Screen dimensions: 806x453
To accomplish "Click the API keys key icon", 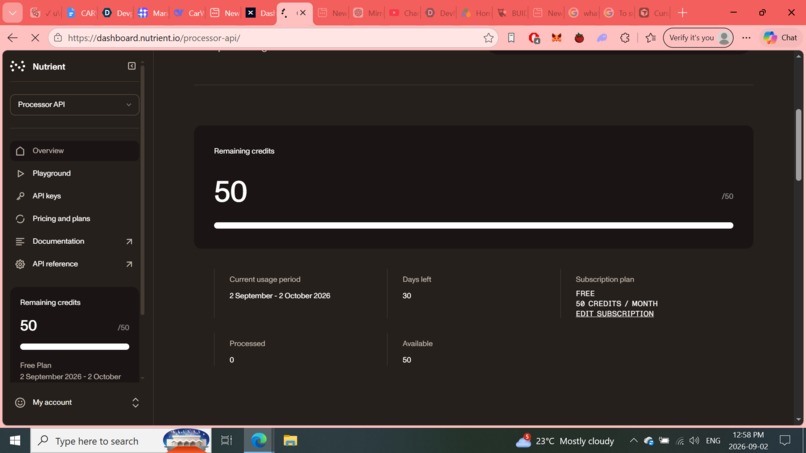I will click(x=20, y=196).
